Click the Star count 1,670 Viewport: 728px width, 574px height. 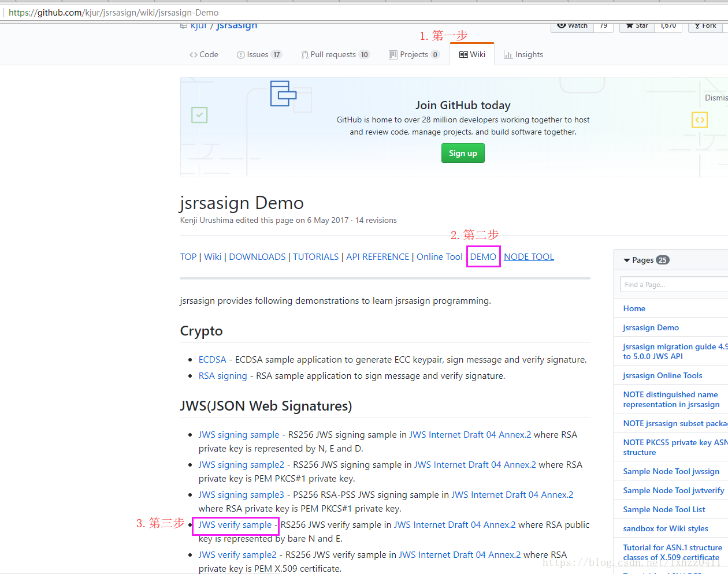pos(668,26)
